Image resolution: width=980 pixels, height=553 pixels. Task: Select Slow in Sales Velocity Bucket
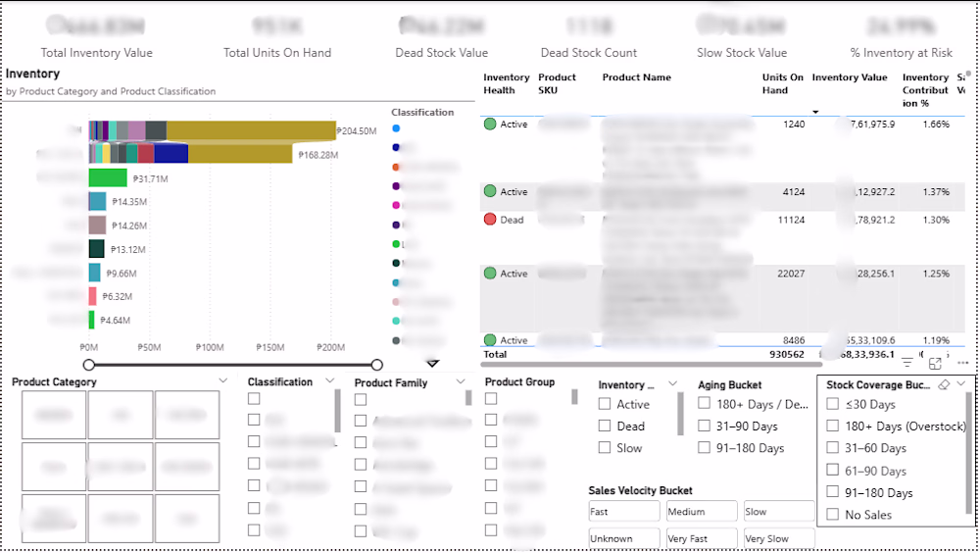[x=779, y=511]
